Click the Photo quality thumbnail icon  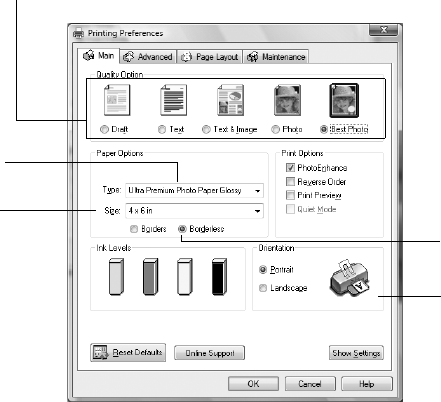pos(287,100)
